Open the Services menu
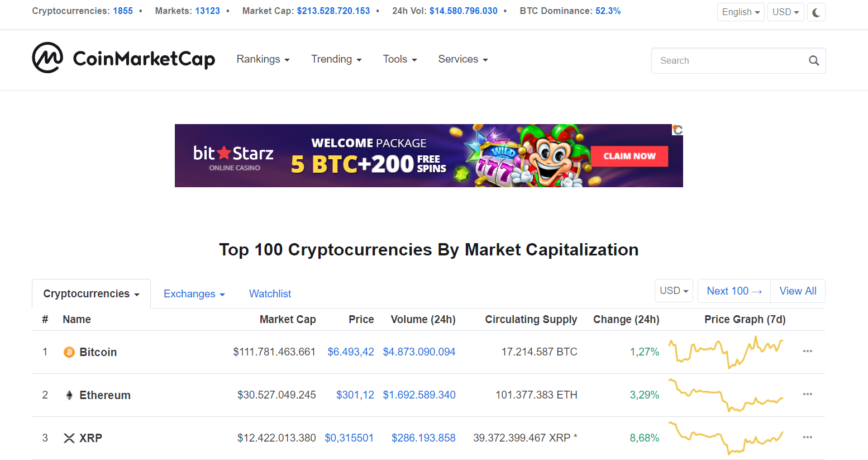Image resolution: width=868 pixels, height=460 pixels. click(463, 59)
